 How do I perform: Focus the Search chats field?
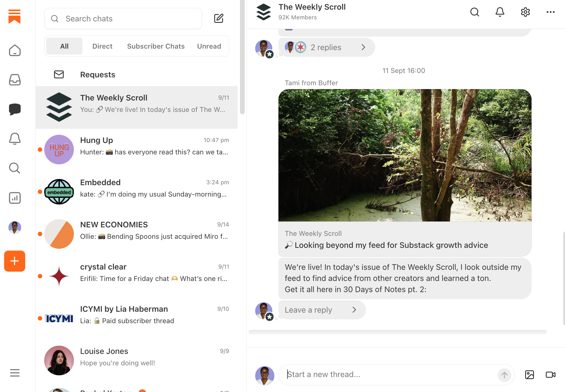click(x=123, y=18)
